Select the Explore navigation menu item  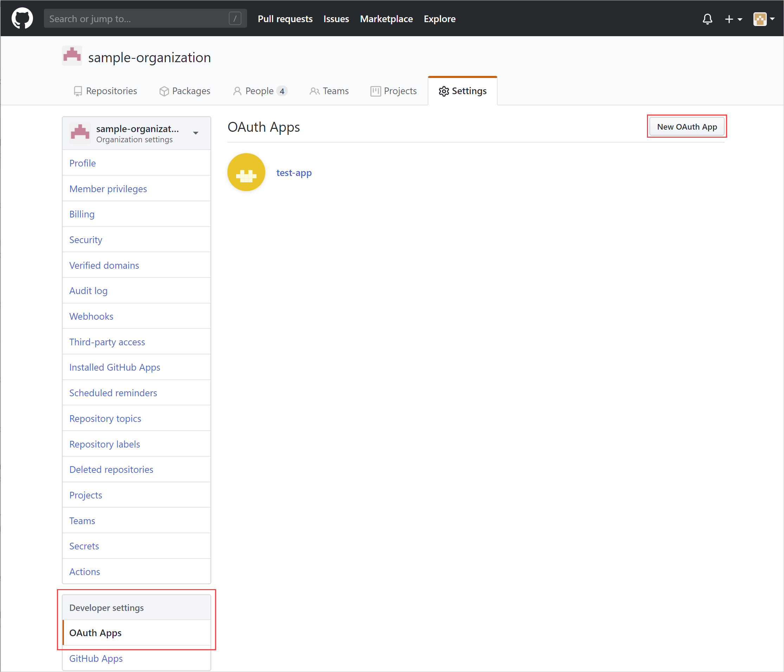tap(439, 18)
